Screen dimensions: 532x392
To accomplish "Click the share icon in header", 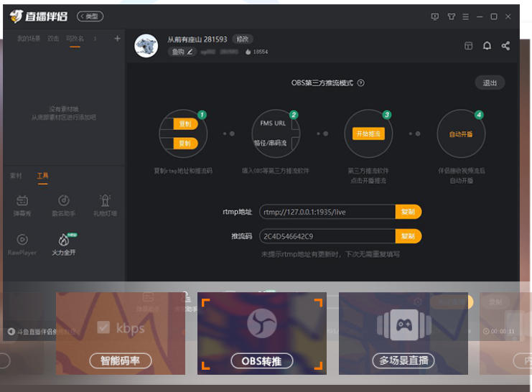I will tap(505, 46).
